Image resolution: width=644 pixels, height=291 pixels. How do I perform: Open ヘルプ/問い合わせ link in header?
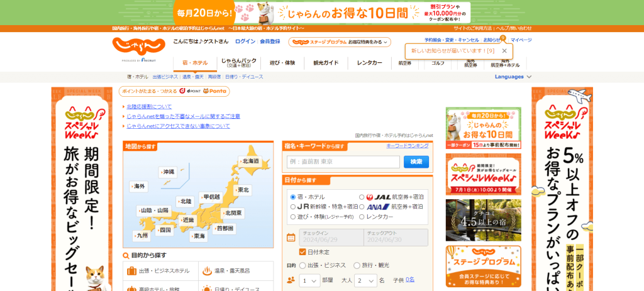(514, 28)
